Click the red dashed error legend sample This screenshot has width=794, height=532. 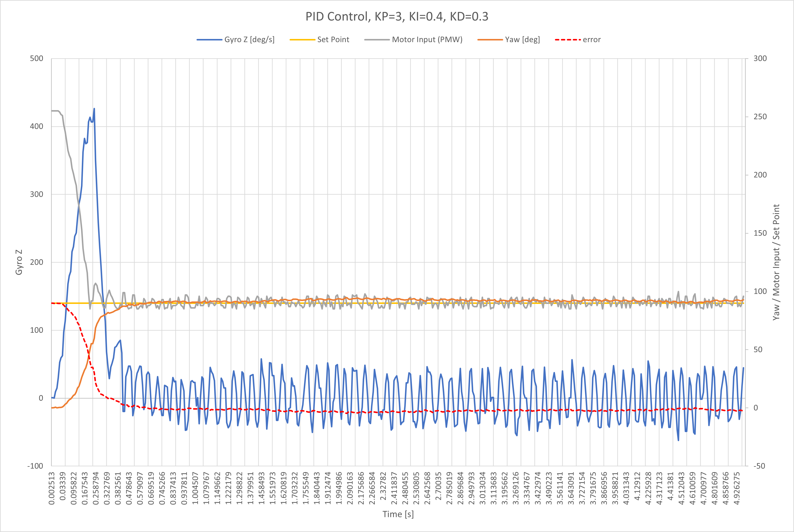[x=568, y=40]
